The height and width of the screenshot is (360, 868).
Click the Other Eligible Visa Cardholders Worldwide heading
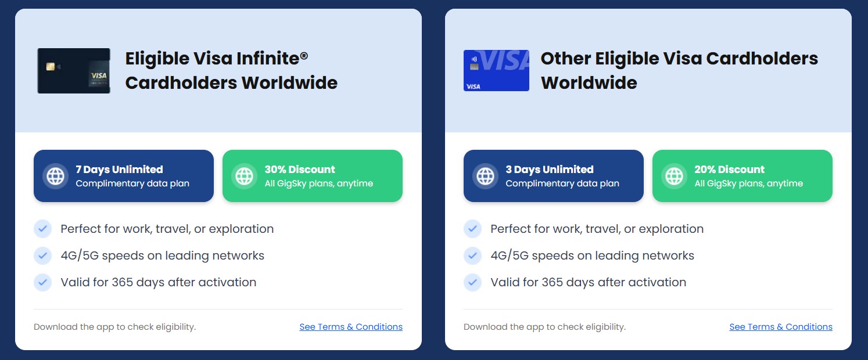(679, 70)
